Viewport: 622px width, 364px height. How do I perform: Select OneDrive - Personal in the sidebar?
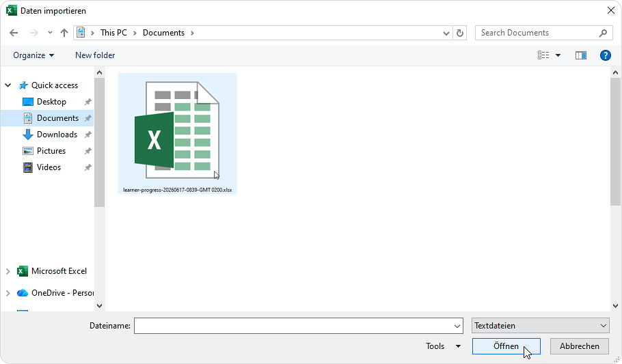pos(62,293)
